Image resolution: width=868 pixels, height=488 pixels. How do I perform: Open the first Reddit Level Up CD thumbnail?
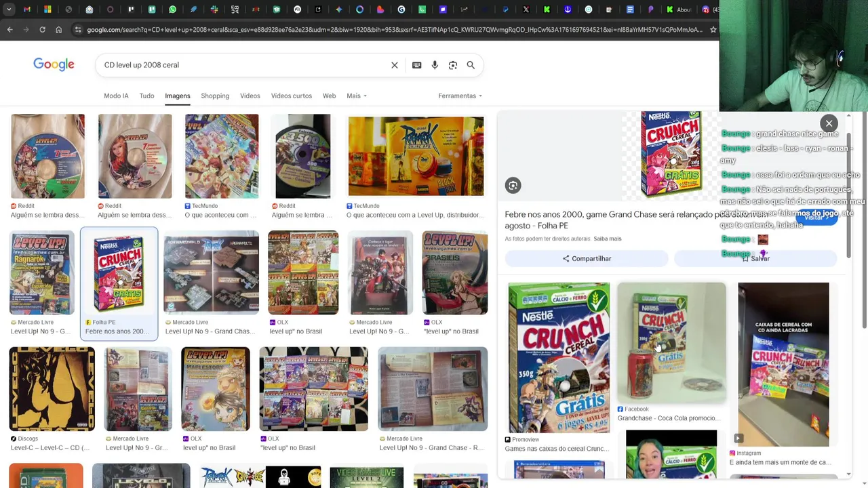click(x=47, y=156)
